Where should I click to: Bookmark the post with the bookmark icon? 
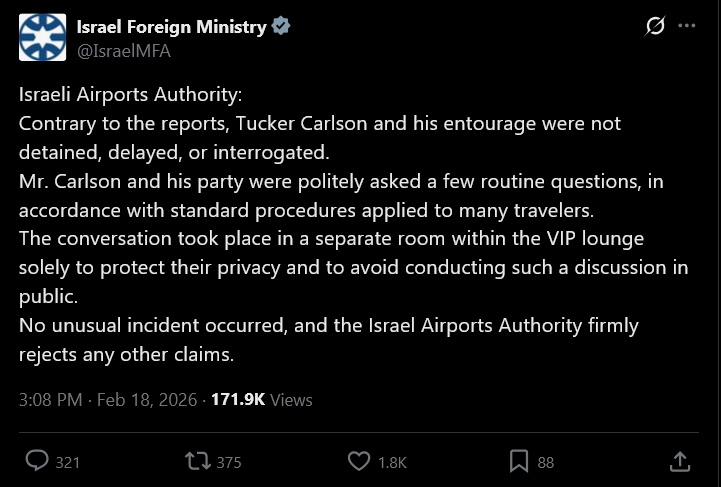click(x=519, y=461)
